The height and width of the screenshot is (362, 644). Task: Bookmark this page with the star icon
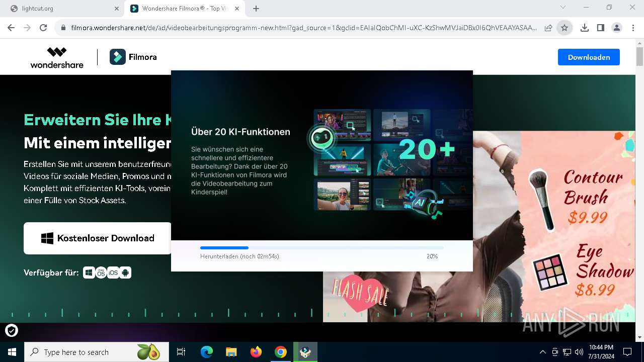point(565,28)
